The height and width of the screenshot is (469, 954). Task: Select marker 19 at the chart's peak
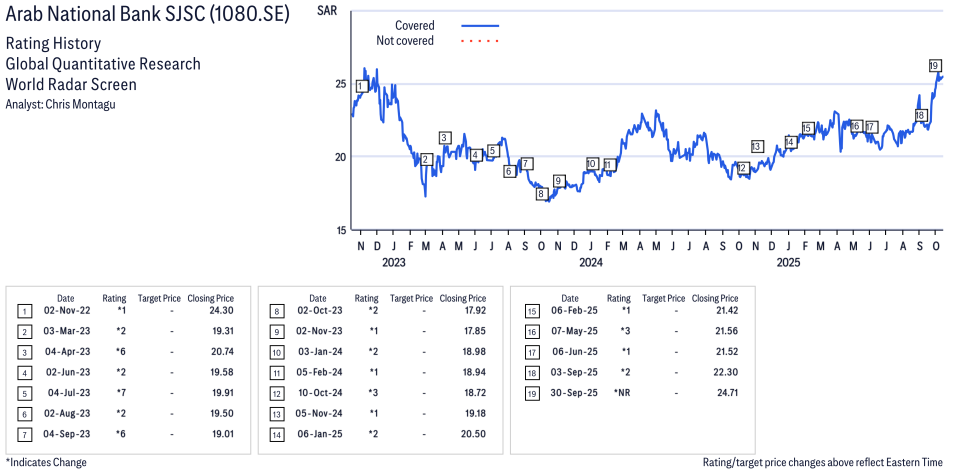tap(933, 66)
